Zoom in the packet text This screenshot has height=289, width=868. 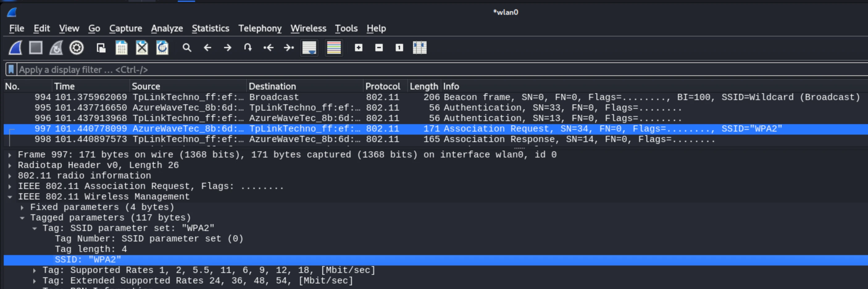358,48
